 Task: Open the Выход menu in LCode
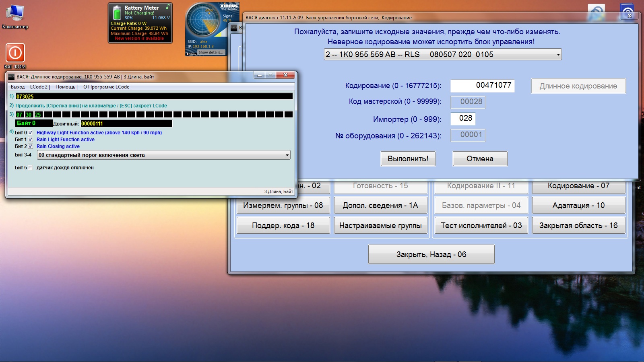click(18, 87)
